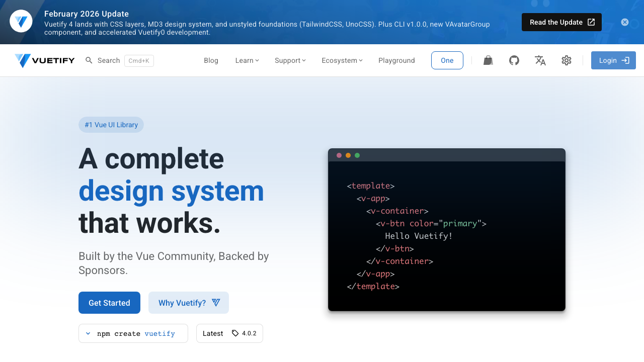This screenshot has height=362, width=644.
Task: Click the Get Started button
Action: (x=109, y=303)
